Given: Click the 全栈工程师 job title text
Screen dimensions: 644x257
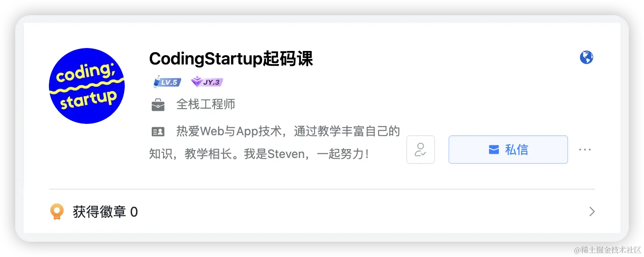Looking at the screenshot, I should tap(206, 104).
